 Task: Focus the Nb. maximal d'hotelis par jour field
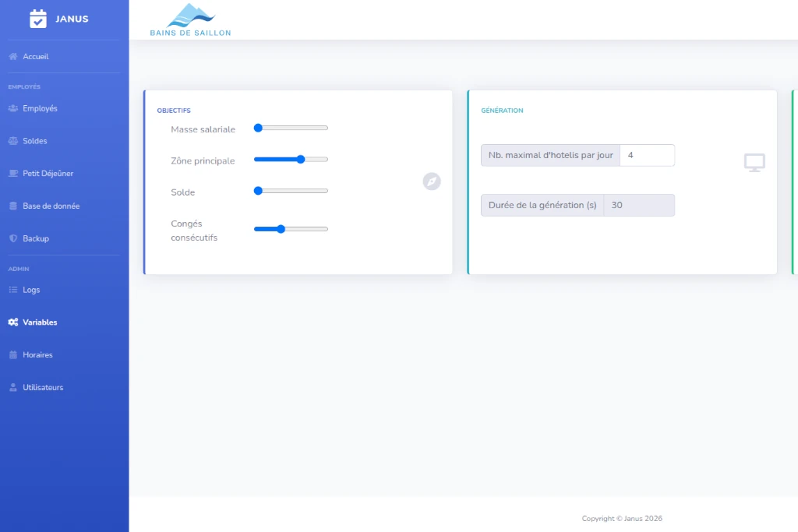point(647,155)
